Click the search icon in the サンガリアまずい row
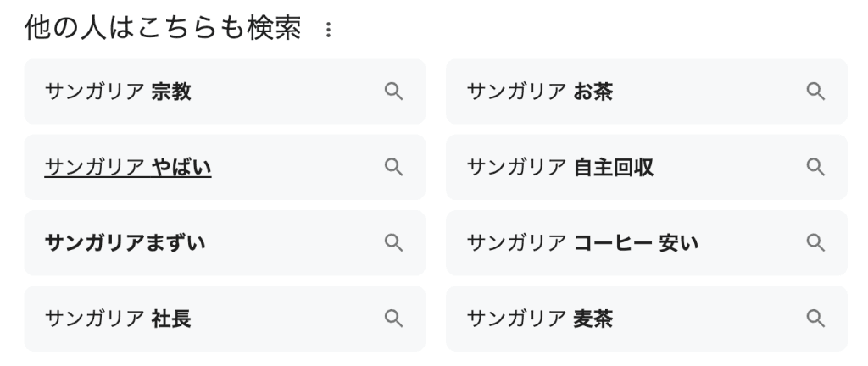This screenshot has width=868, height=366. [393, 243]
